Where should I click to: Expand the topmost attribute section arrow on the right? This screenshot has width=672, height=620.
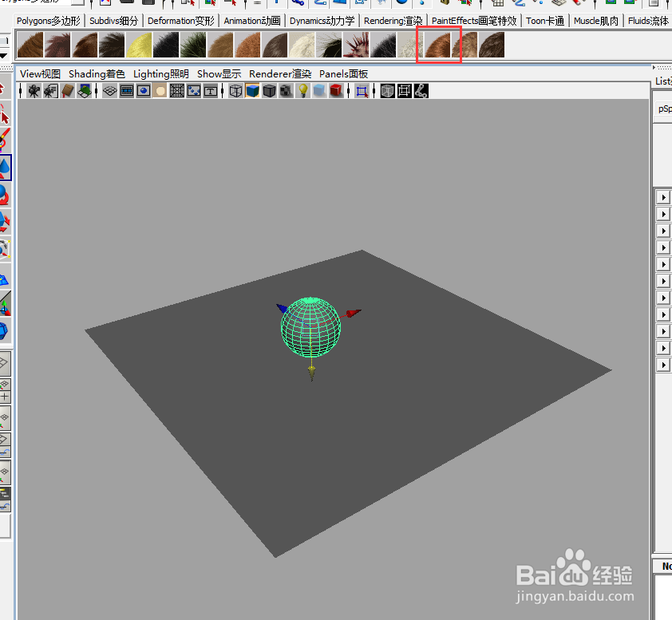(663, 197)
